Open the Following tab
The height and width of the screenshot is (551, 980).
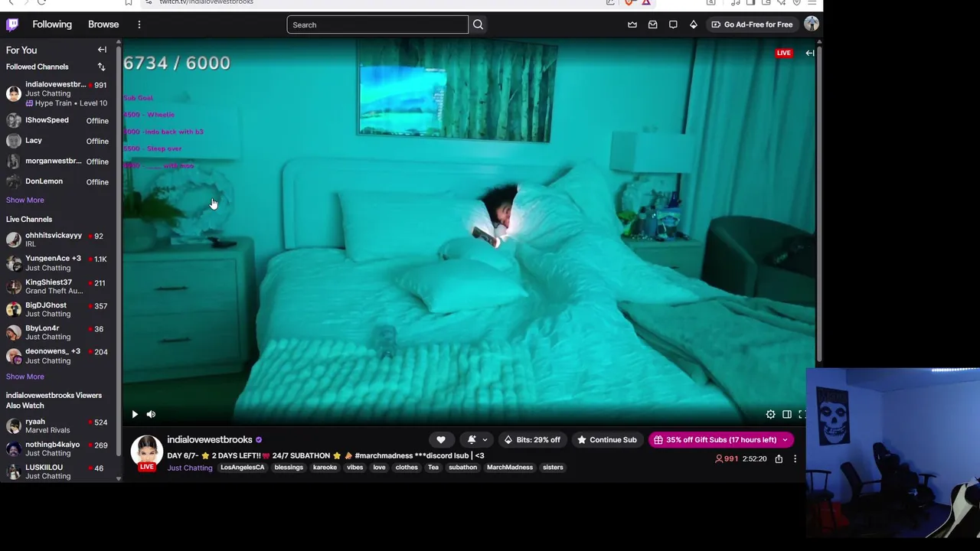click(x=52, y=24)
